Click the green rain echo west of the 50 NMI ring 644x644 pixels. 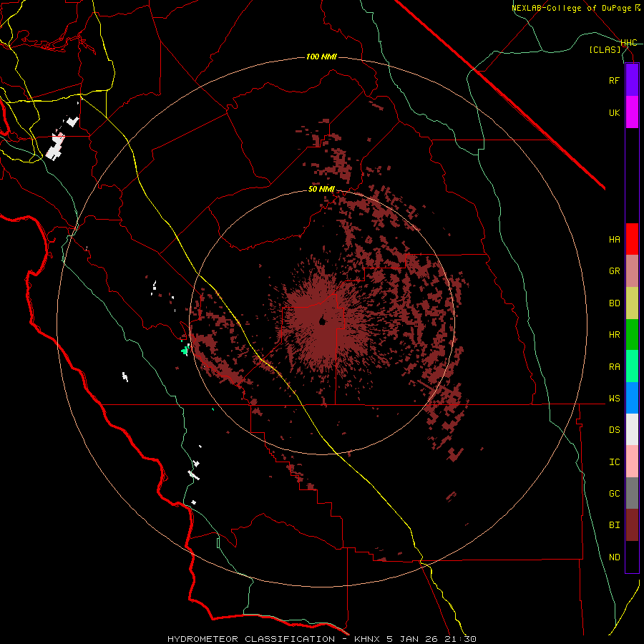[x=185, y=350]
